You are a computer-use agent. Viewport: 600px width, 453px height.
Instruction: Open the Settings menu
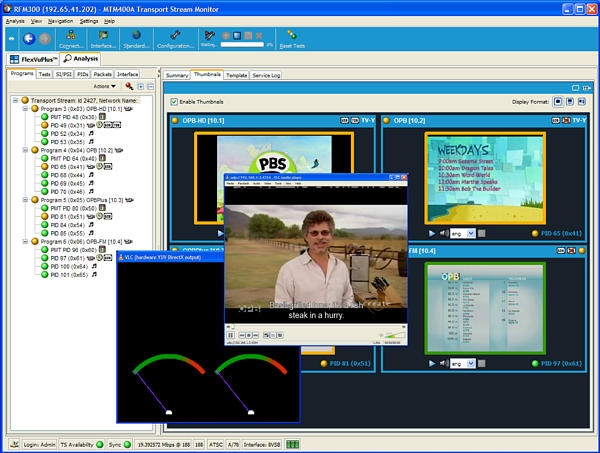click(x=89, y=21)
